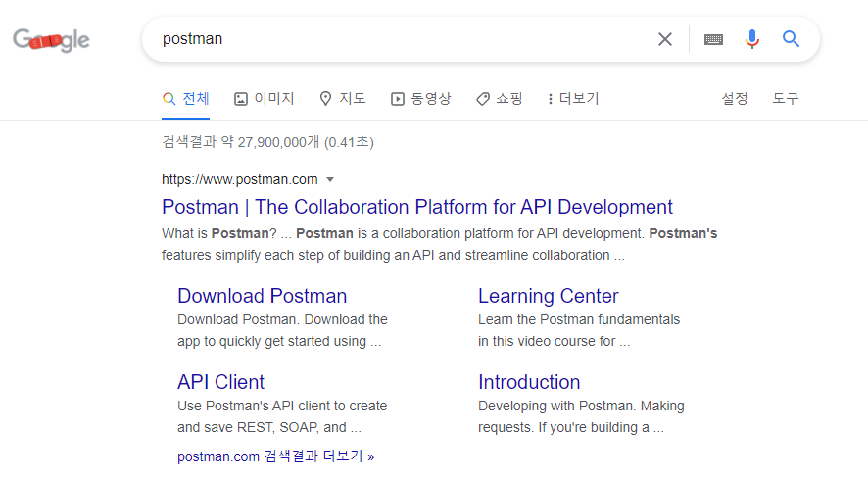This screenshot has width=868, height=480.
Task: Click the "What is Postman?" snippet text
Action: [x=218, y=233]
